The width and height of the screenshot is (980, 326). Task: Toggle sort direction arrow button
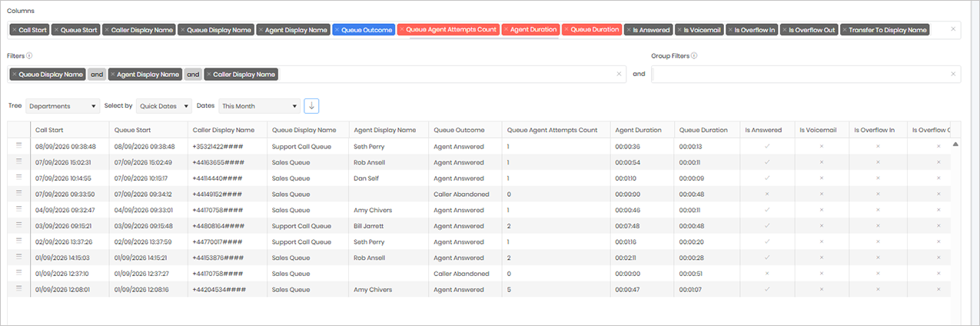311,106
